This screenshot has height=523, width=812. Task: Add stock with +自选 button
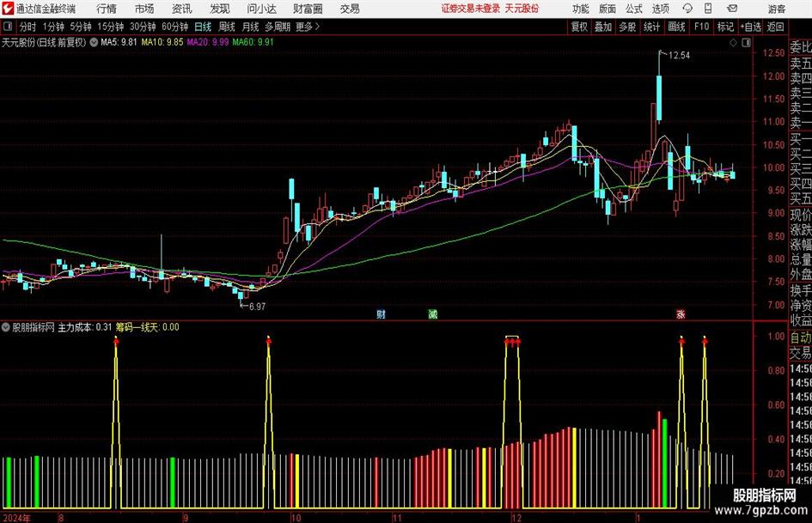pyautogui.click(x=751, y=27)
